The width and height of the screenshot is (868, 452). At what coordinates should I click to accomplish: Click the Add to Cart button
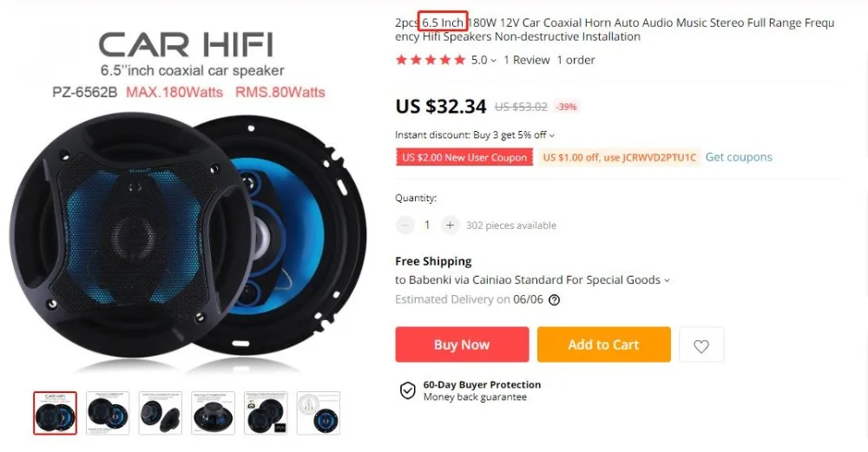[x=604, y=344]
